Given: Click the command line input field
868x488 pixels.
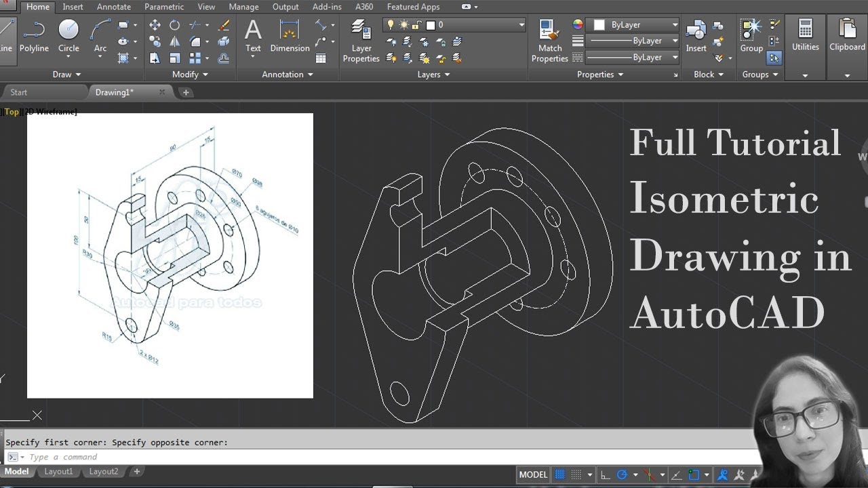Looking at the screenshot, I should [380, 457].
